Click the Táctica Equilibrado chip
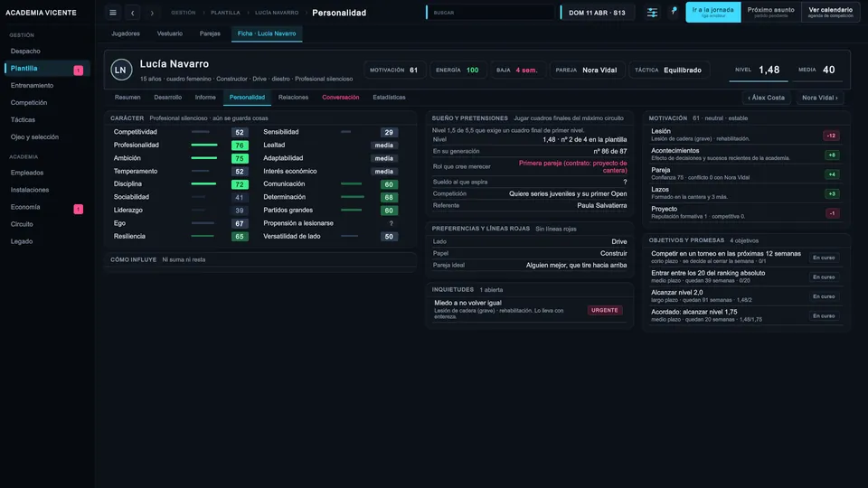Viewport: 868px width, 488px height. 668,70
